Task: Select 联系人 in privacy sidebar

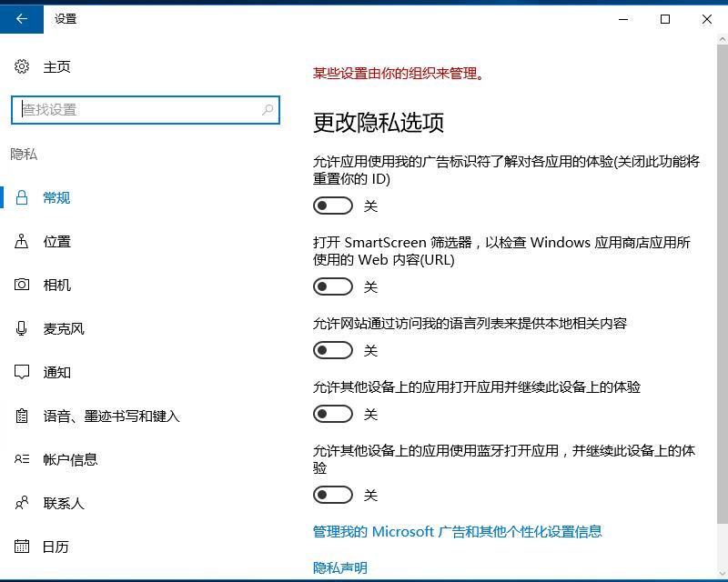Action: tap(64, 503)
